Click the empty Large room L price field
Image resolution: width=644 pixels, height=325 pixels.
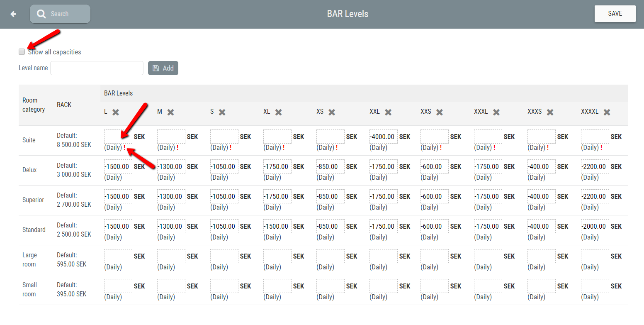[118, 256]
